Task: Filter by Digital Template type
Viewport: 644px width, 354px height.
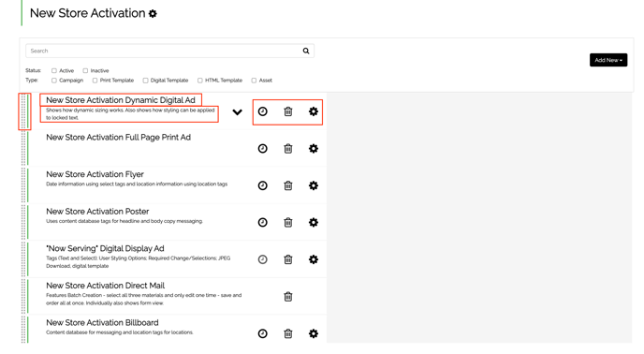Action: pyautogui.click(x=145, y=81)
